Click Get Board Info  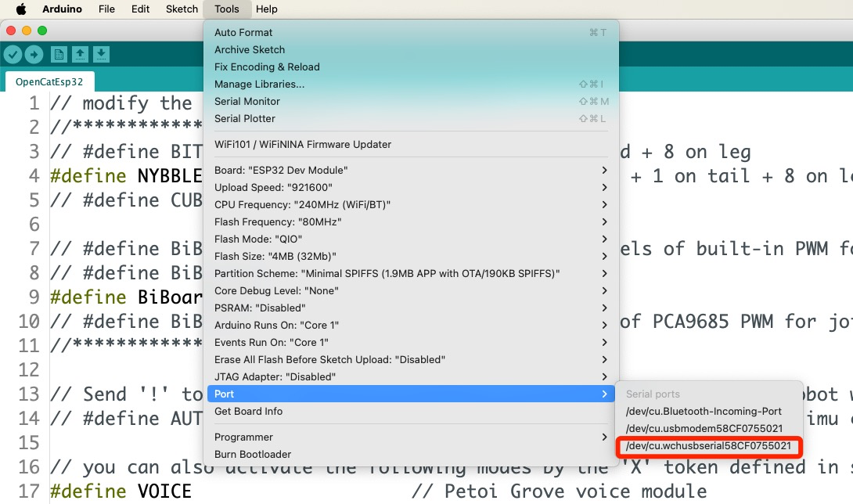point(248,411)
